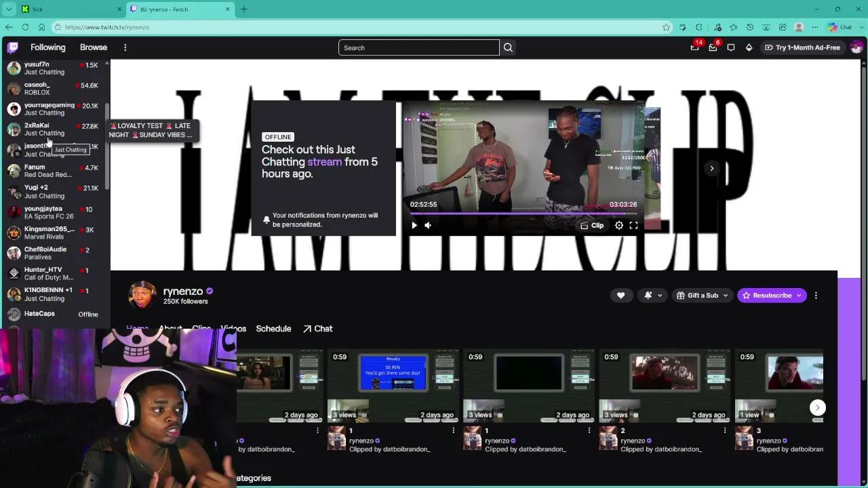Open the clip thumbnail reading 'You'll get there some day!'
Screen dimensions: 868x488
(393, 386)
